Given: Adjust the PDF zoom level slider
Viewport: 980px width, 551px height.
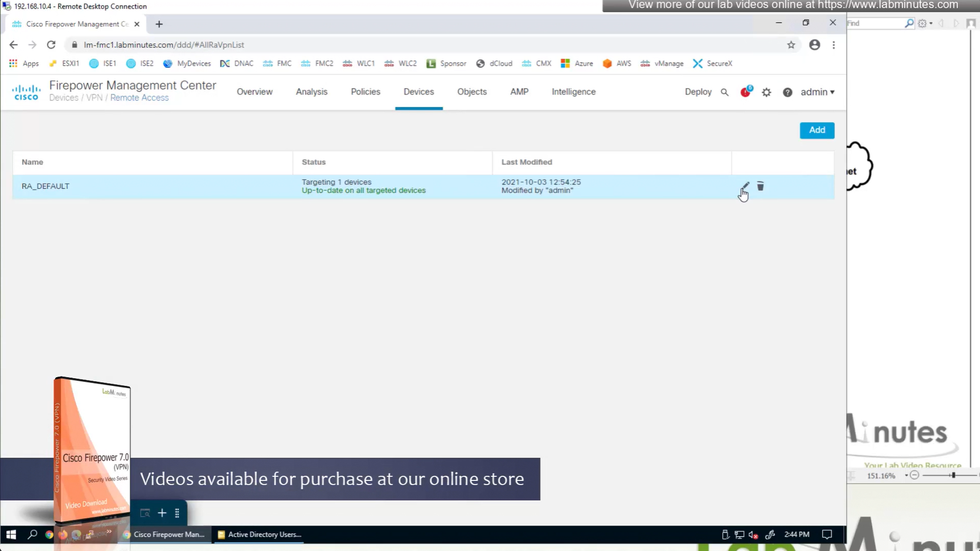Looking at the screenshot, I should [953, 475].
